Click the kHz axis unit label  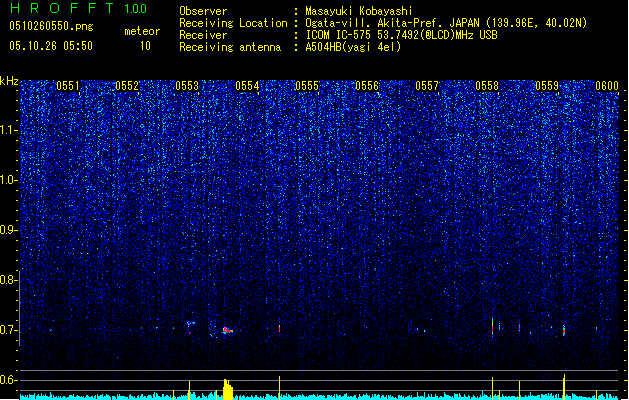coord(9,81)
